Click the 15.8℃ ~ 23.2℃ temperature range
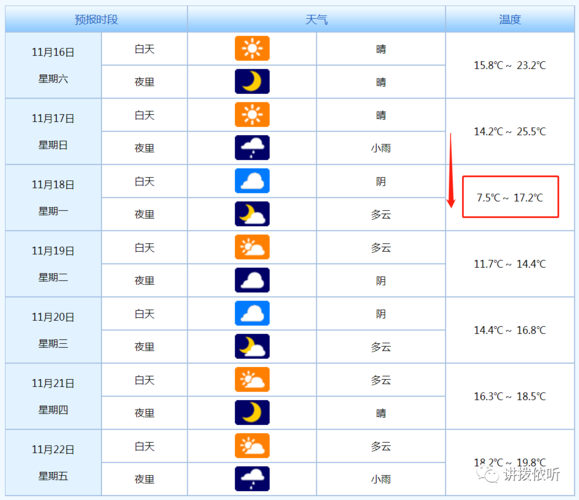Viewport: 579px width, 500px height. pyautogui.click(x=510, y=65)
